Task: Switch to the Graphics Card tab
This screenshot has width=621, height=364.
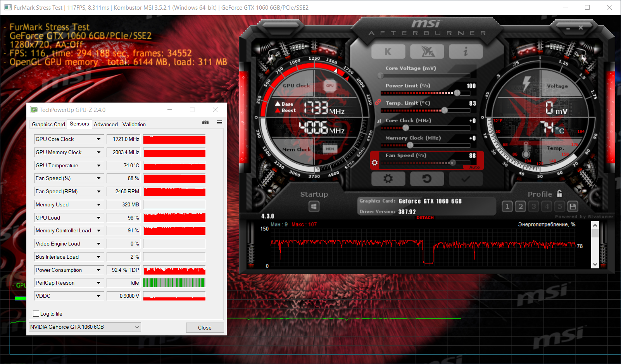Action: pos(48,124)
